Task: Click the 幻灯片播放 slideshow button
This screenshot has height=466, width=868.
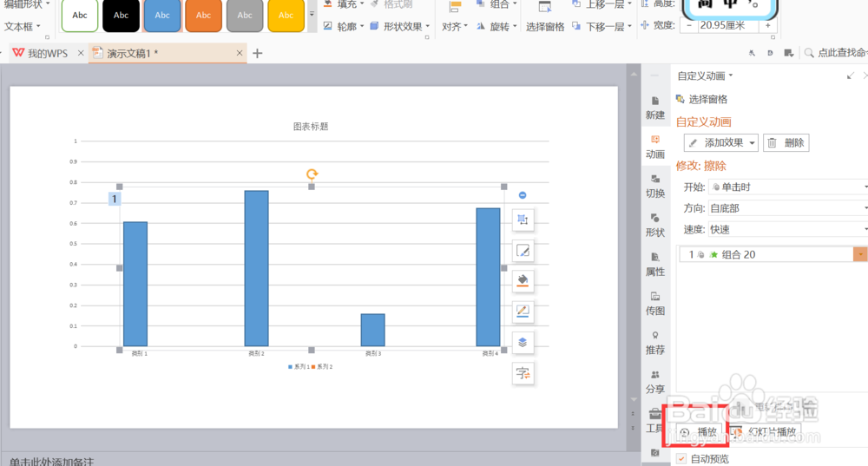Action: click(x=766, y=431)
